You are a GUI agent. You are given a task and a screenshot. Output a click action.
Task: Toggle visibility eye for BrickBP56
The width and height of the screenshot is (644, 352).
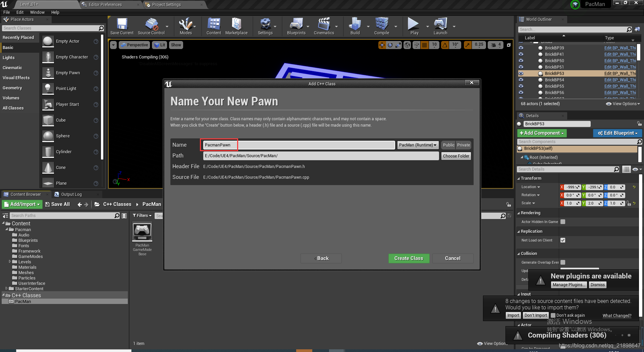(x=521, y=93)
